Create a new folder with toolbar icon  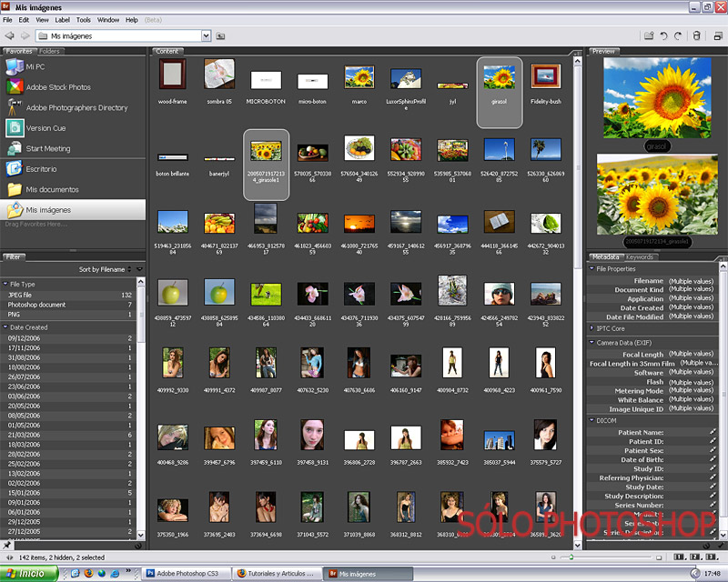pyautogui.click(x=649, y=35)
